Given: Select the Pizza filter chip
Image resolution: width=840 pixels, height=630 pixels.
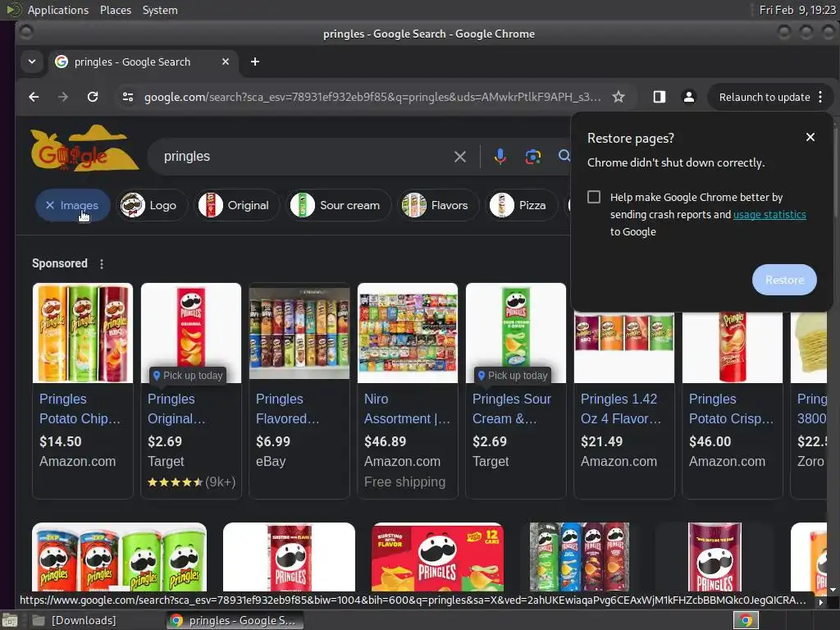Looking at the screenshot, I should pos(521,205).
